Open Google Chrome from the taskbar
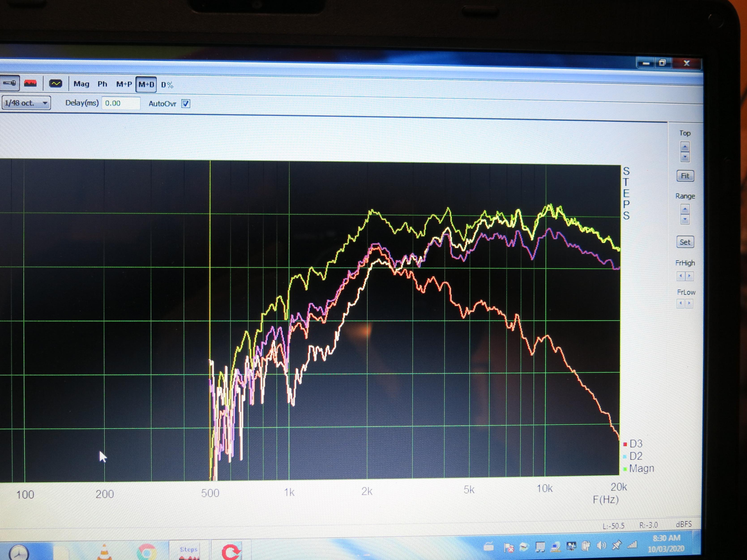Viewport: 747px width, 560px height. (x=147, y=552)
